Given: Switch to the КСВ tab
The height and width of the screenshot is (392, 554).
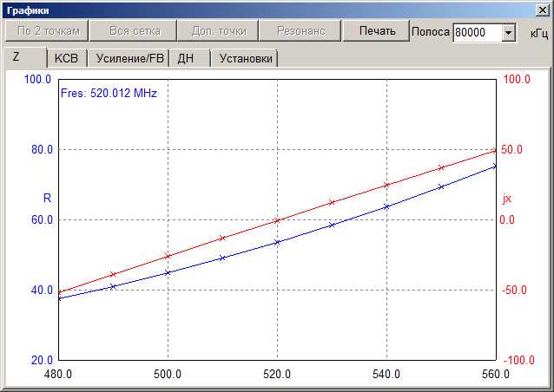Looking at the screenshot, I should pyautogui.click(x=66, y=58).
